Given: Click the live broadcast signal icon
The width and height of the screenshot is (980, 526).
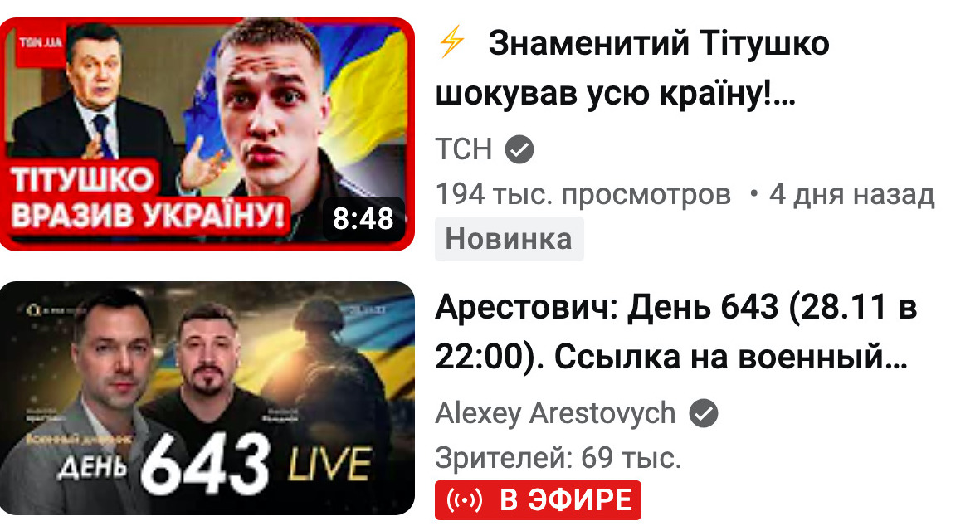Looking at the screenshot, I should pyautogui.click(x=465, y=500).
